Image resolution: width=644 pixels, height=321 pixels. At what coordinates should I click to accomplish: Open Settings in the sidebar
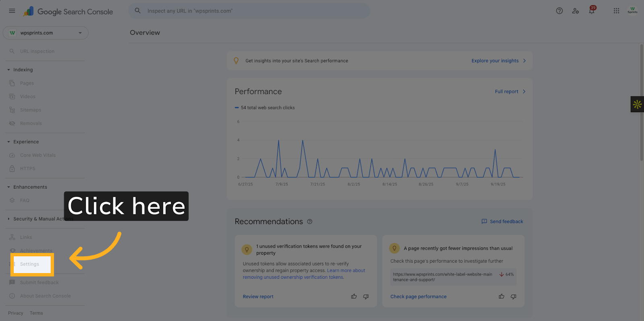(x=30, y=264)
